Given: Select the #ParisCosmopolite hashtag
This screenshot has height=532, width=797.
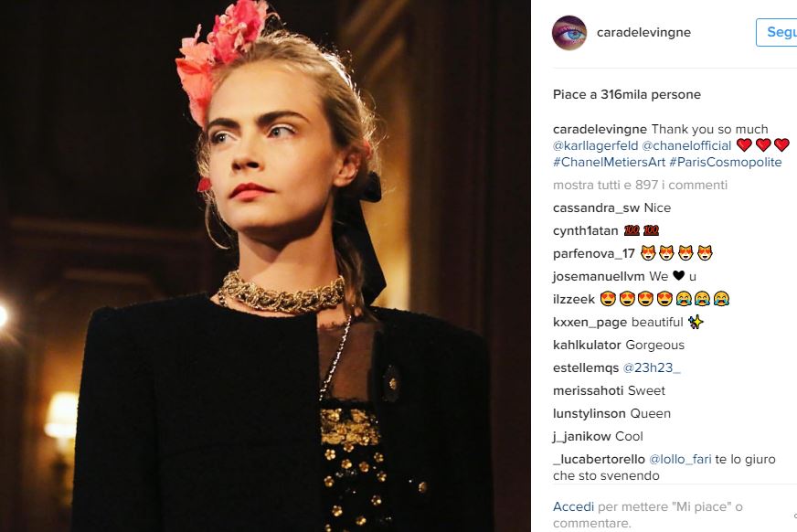Looking at the screenshot, I should tap(726, 162).
